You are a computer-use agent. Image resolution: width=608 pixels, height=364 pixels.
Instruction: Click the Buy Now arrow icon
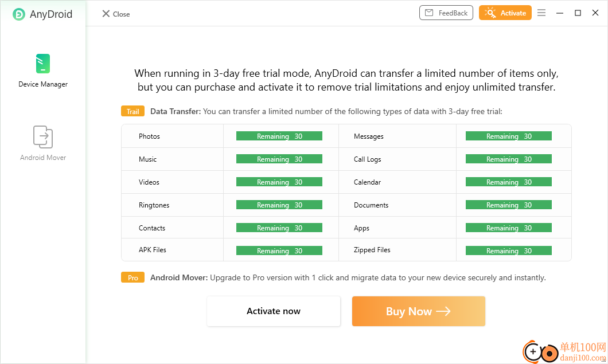click(x=443, y=311)
